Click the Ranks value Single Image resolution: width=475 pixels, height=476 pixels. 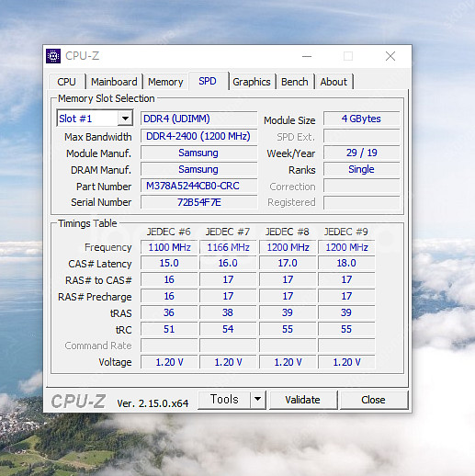coord(361,169)
